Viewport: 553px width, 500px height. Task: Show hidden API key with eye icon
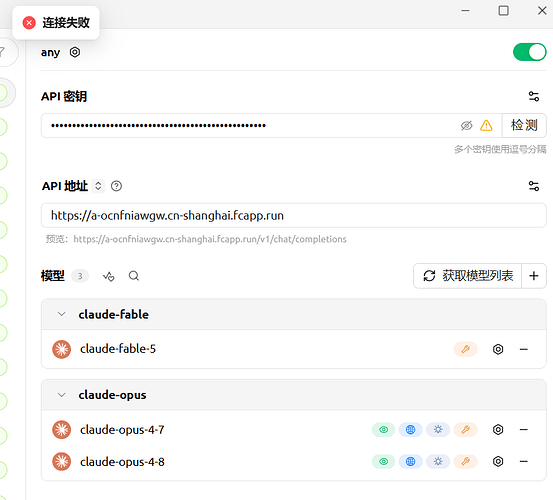(466, 125)
